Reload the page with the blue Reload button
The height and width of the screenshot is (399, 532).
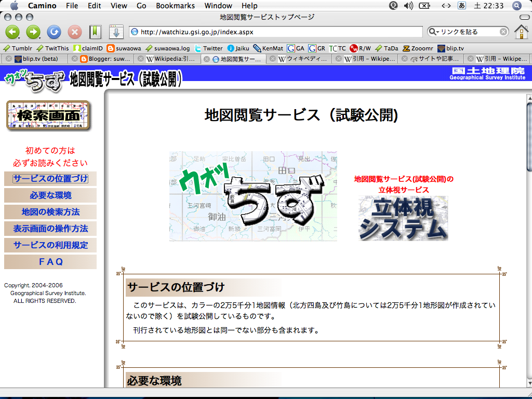pyautogui.click(x=54, y=32)
